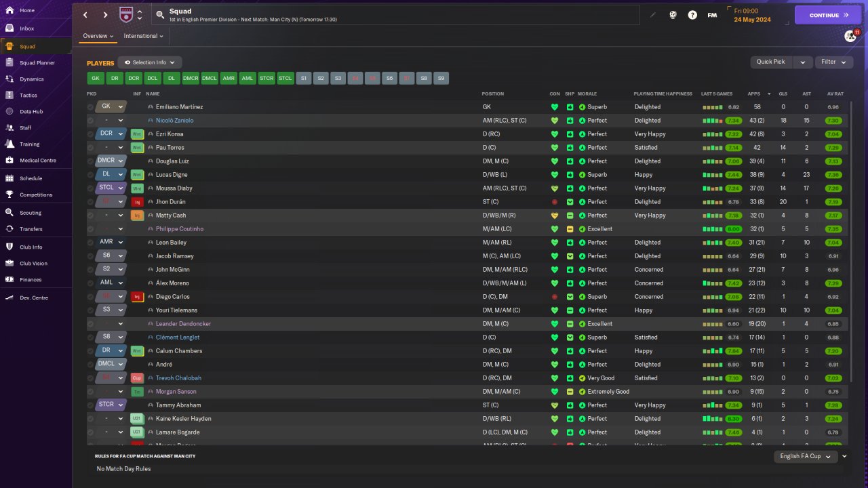Screen dimensions: 868x488
Task: Open the Club Info shield icon
Action: pos(9,247)
